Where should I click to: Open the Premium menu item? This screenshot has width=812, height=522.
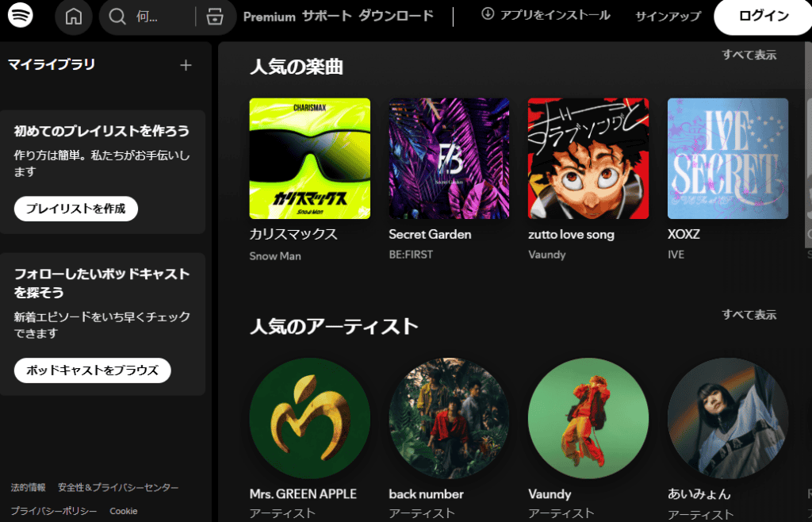(x=269, y=16)
